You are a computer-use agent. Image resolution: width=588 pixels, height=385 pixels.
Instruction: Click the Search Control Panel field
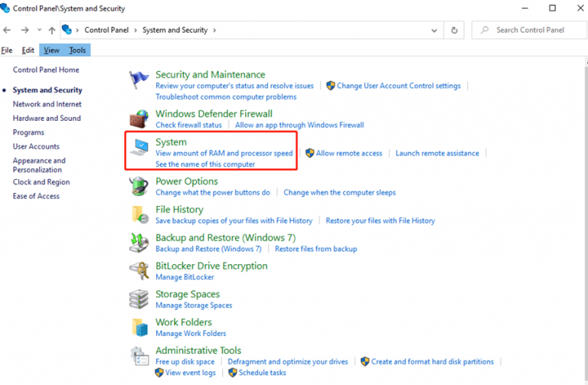coord(528,30)
